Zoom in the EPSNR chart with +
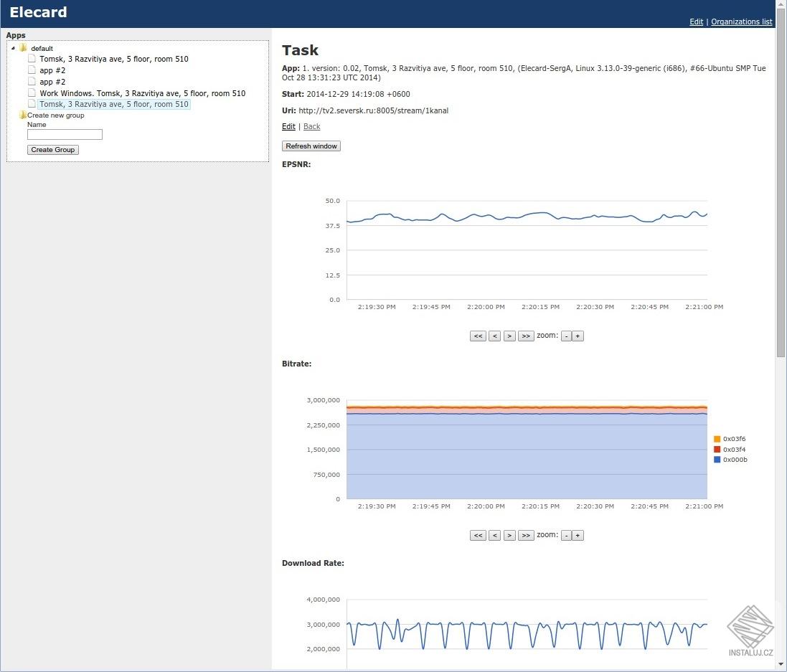787x672 pixels. [578, 336]
